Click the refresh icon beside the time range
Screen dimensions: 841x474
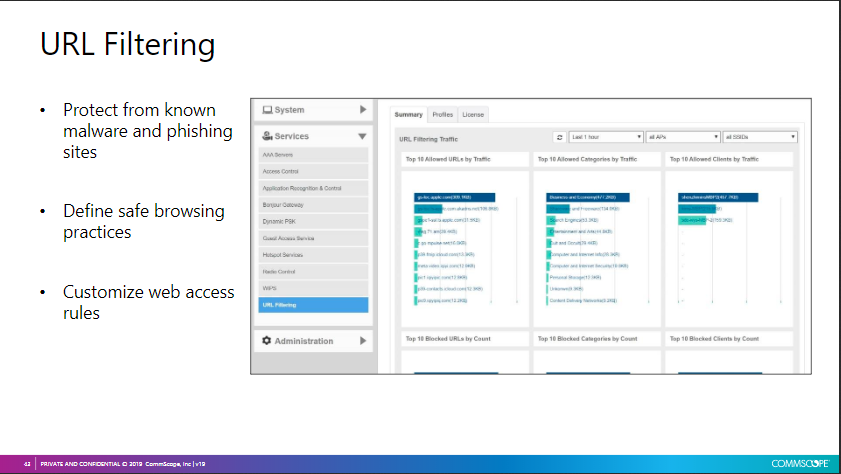[x=560, y=137]
